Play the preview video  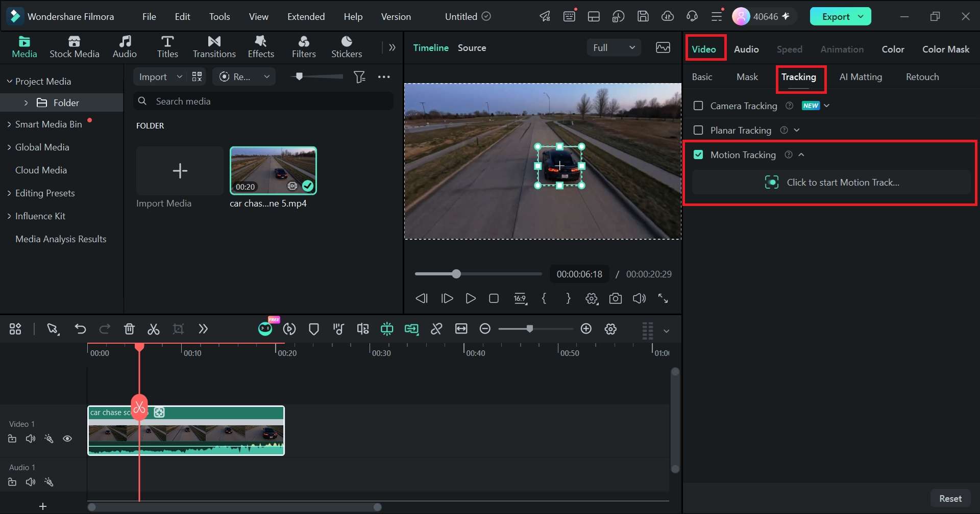[471, 299]
